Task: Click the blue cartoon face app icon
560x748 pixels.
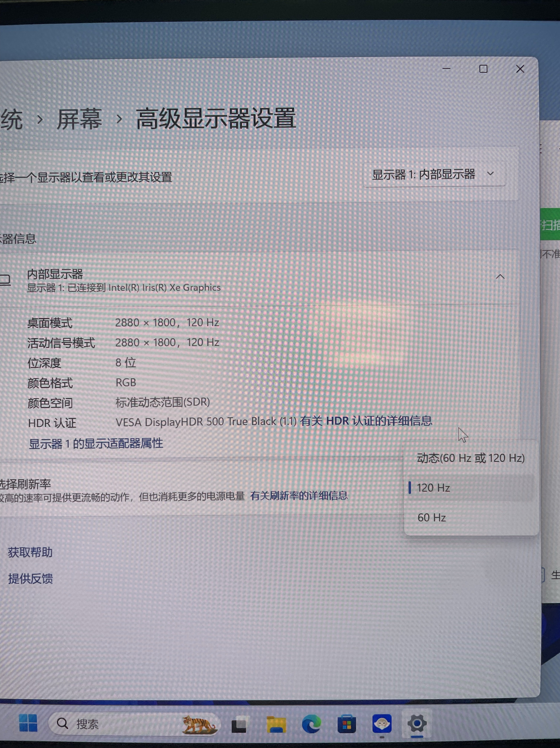Action: point(382,723)
